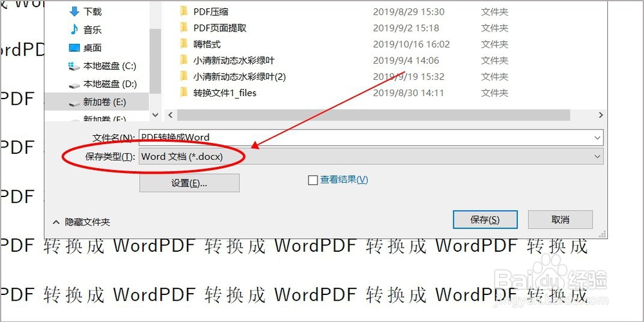
Task: Click folder icon beside PDF页面提取
Action: click(184, 28)
